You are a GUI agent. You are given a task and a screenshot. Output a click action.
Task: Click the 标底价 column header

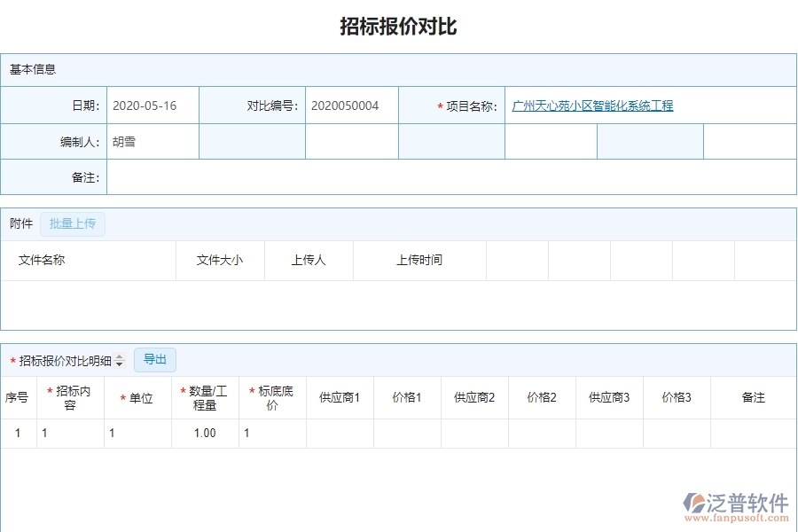click(x=272, y=397)
